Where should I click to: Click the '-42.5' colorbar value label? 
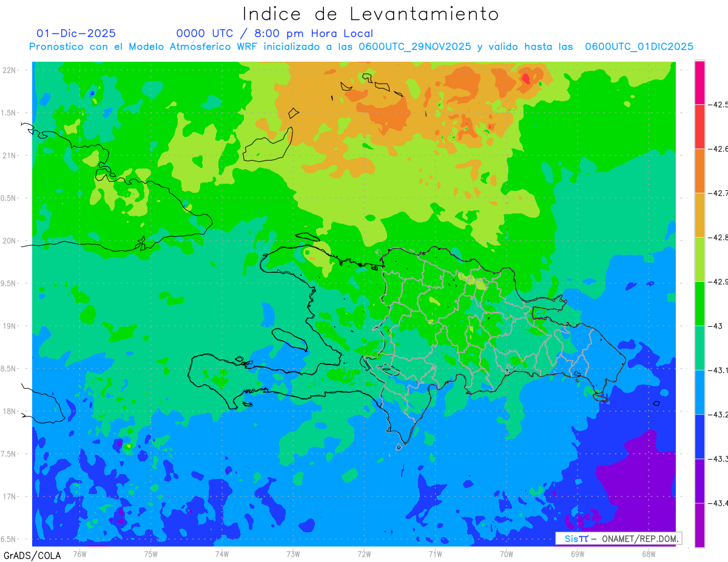coord(718,105)
